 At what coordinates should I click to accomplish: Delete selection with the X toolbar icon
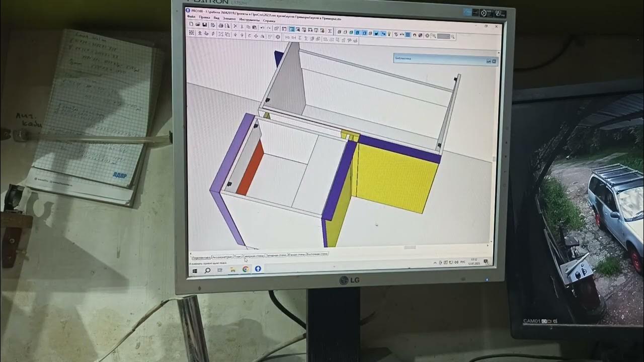click(x=235, y=26)
